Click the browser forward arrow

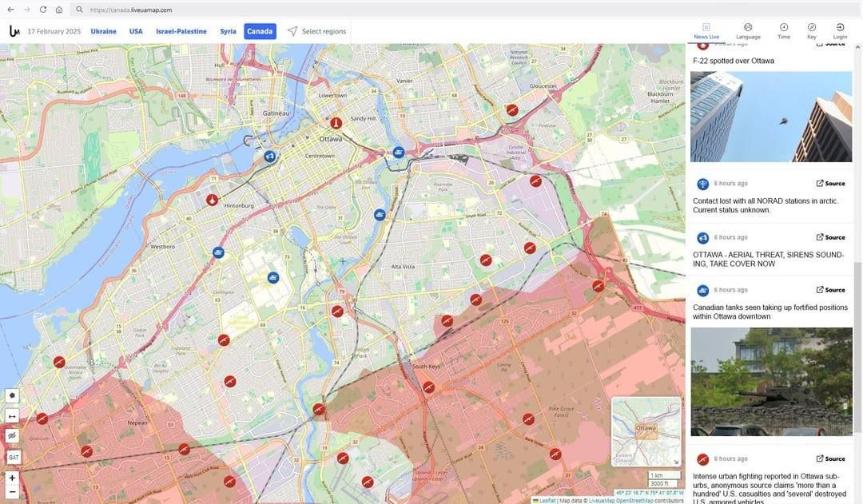coord(26,10)
